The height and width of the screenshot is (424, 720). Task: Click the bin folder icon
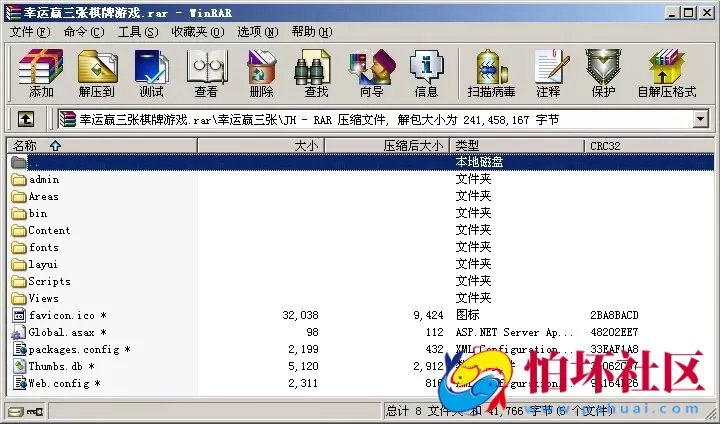pos(19,213)
